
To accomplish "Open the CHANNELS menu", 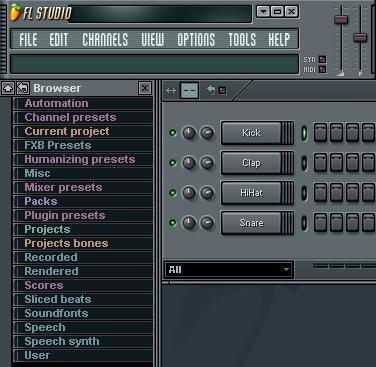I will (105, 40).
